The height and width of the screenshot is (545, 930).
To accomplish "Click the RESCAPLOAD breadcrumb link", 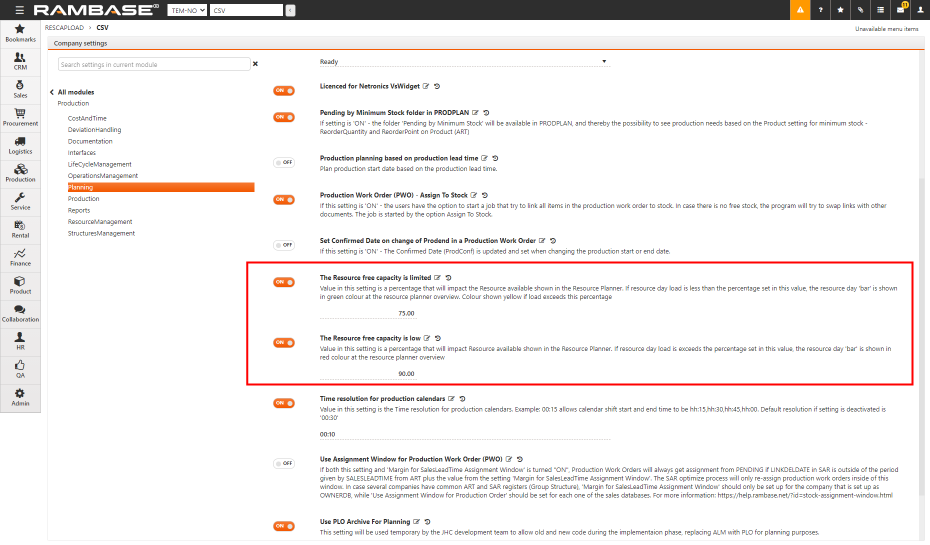I will [64, 29].
